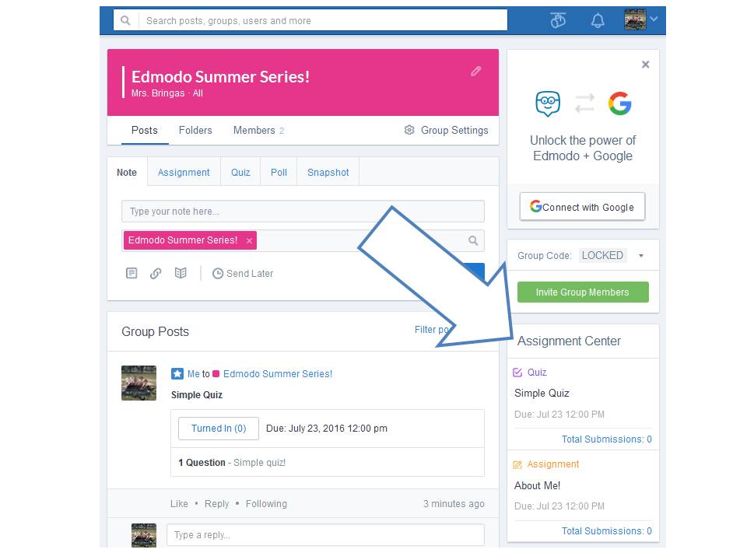Toggle Following on the post

pyautogui.click(x=266, y=504)
